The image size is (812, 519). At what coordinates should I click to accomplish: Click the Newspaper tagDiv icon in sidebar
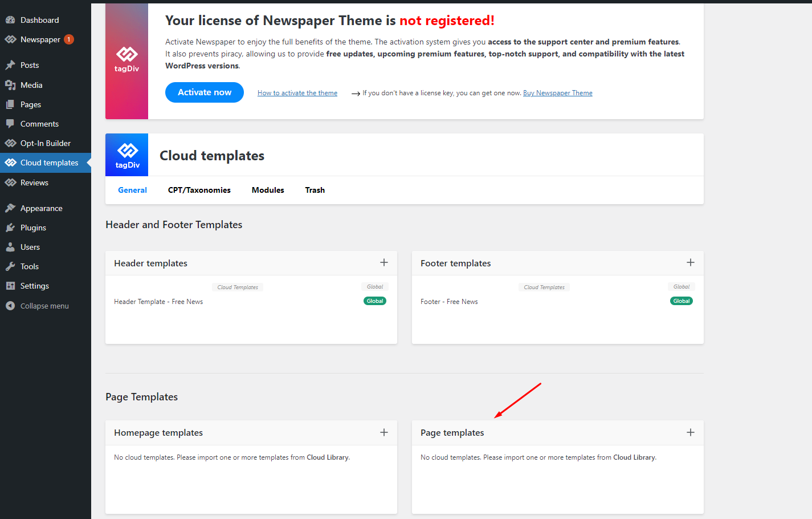click(x=10, y=39)
